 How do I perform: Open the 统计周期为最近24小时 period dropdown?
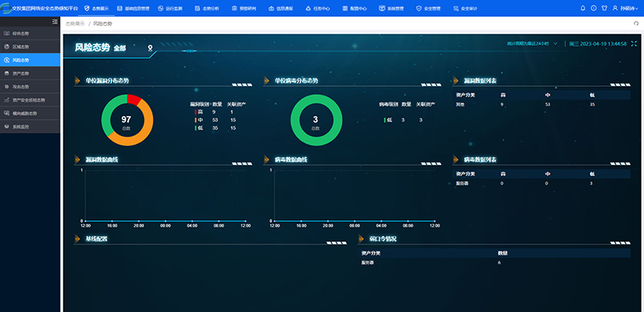pyautogui.click(x=532, y=43)
